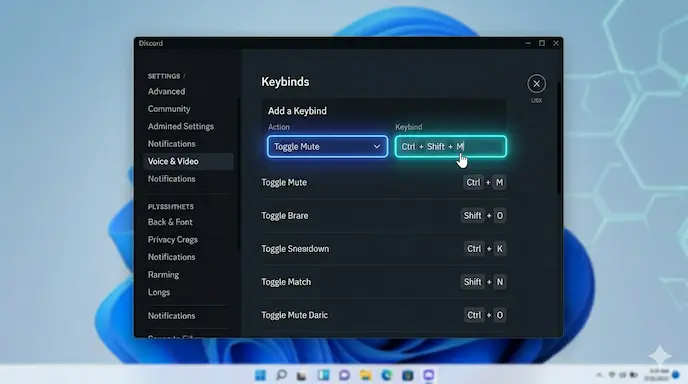The height and width of the screenshot is (384, 688).
Task: Select Admined Settings in the sidebar
Action: click(x=181, y=126)
